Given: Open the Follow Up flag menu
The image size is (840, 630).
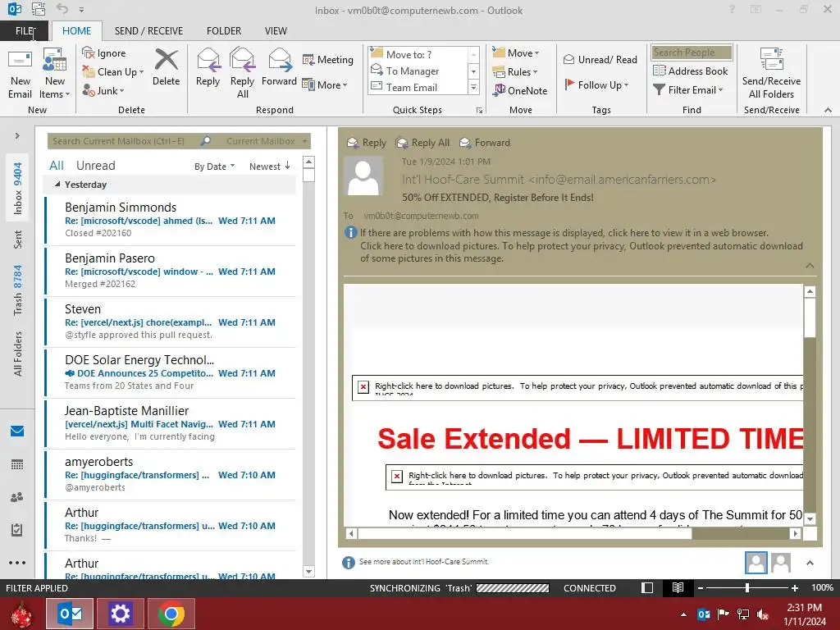Looking at the screenshot, I should (x=596, y=84).
